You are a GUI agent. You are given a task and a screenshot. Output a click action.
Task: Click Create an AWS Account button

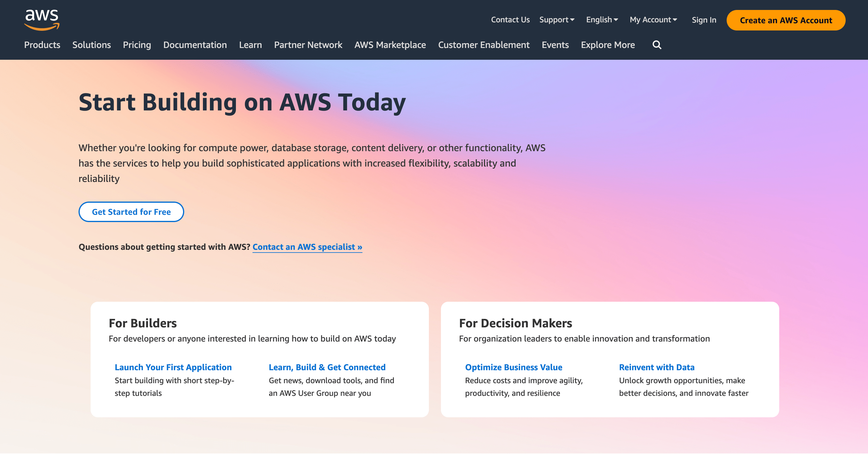click(786, 20)
